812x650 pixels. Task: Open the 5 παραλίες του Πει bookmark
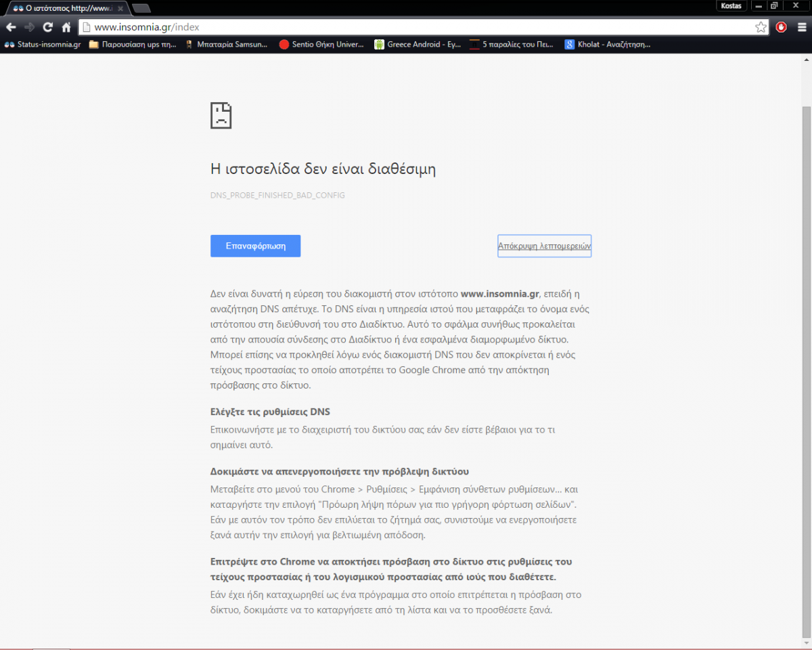click(x=512, y=45)
